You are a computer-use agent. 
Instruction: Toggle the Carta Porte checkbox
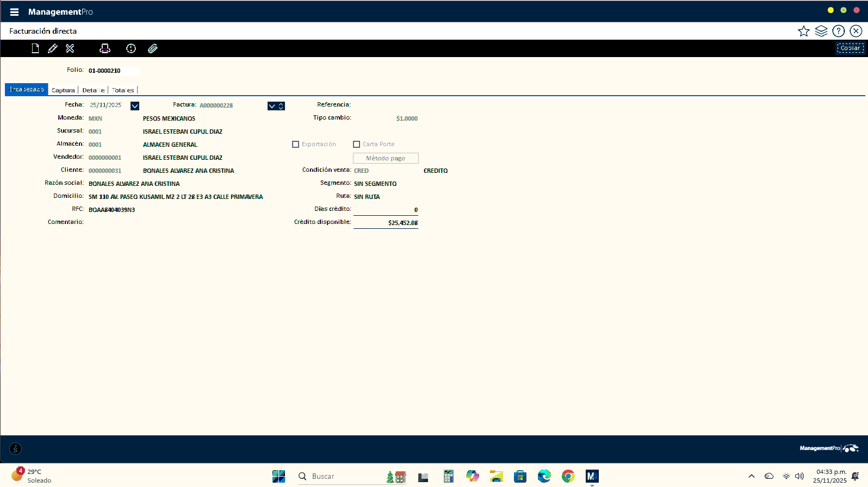coord(357,145)
